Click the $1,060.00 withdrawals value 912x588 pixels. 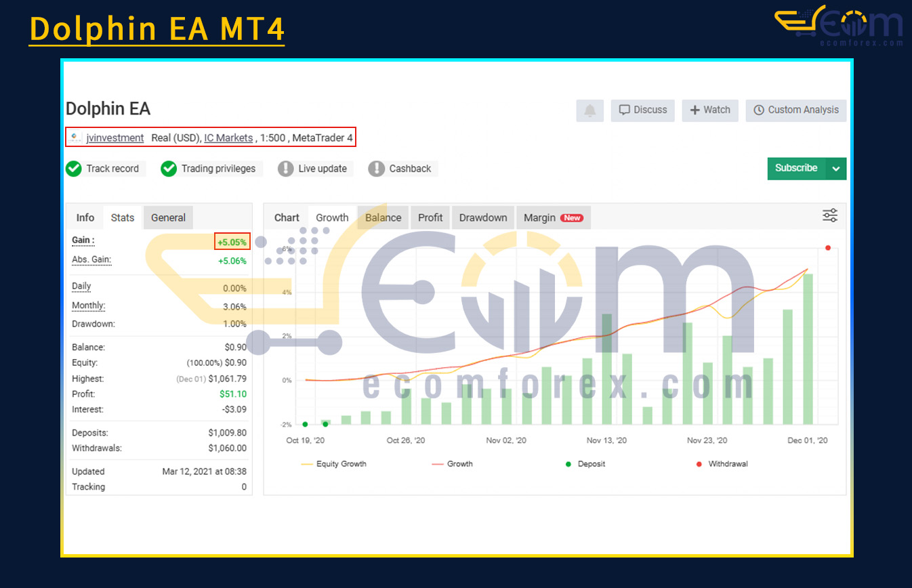click(x=228, y=448)
